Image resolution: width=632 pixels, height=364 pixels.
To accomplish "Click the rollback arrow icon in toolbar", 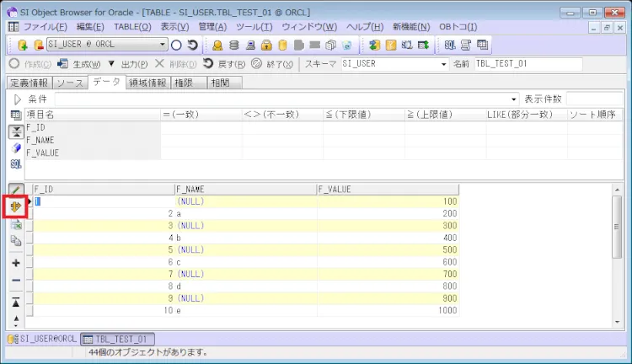I will (193, 45).
